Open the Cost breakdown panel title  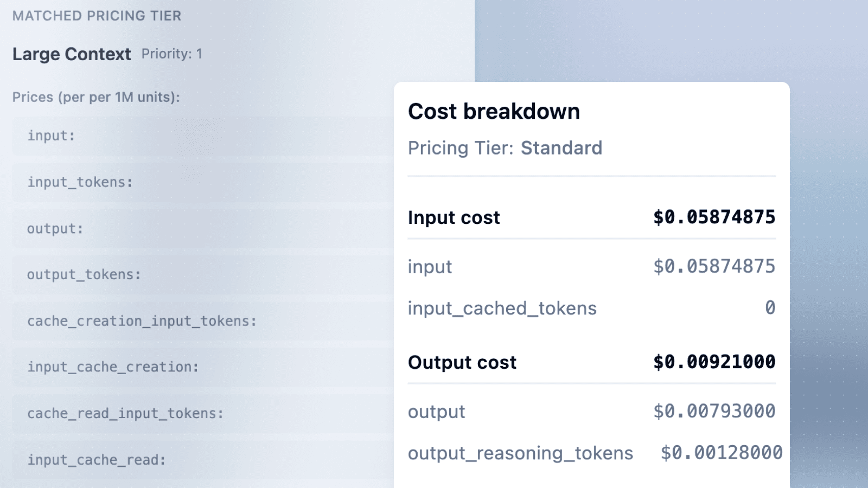pos(494,112)
